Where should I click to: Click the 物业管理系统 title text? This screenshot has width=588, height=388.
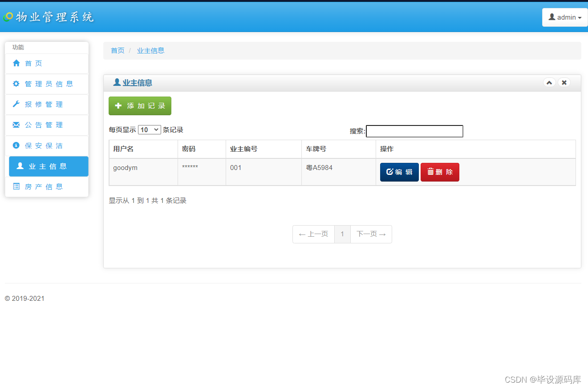(55, 17)
